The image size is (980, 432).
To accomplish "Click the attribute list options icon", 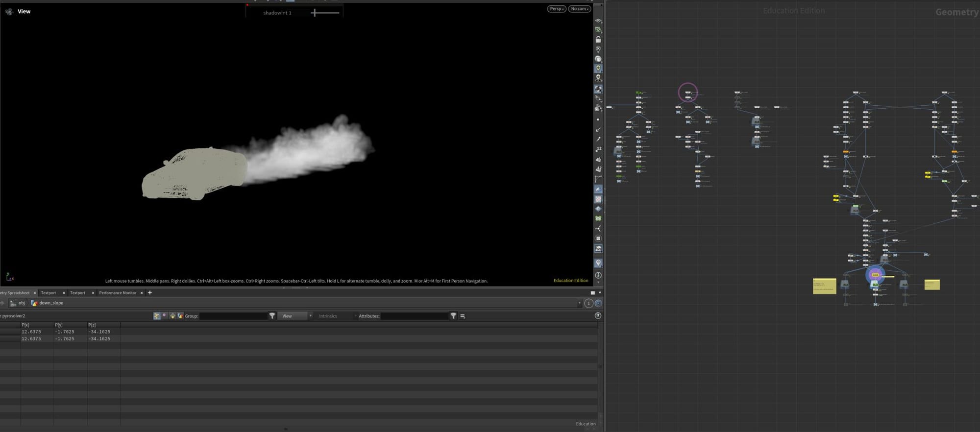I will [x=463, y=316].
